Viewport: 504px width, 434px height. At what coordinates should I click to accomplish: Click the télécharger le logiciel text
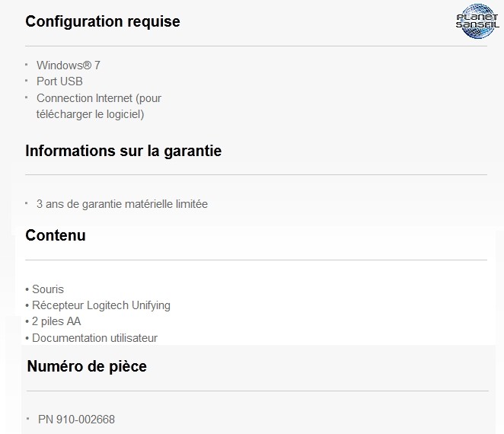91,114
